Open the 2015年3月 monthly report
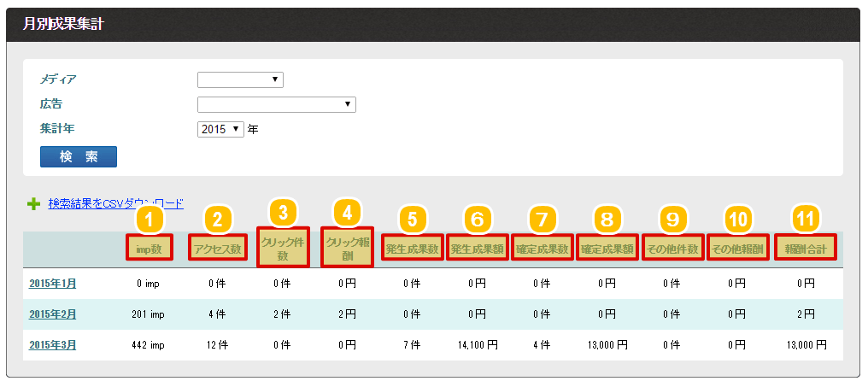 tap(52, 345)
